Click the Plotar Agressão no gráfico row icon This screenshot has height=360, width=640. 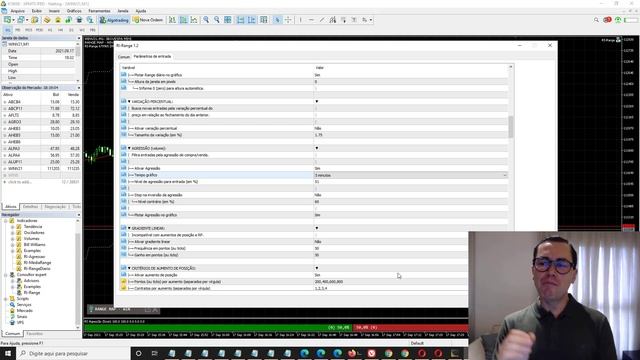click(x=124, y=215)
